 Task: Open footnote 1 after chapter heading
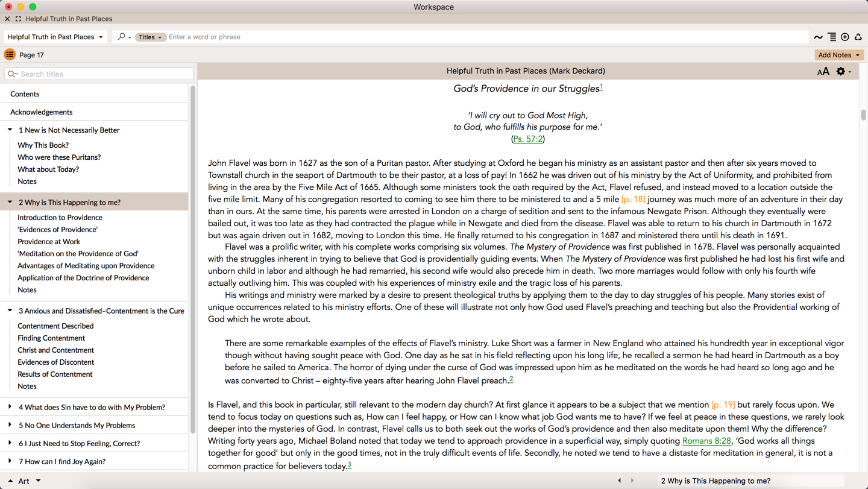[601, 87]
